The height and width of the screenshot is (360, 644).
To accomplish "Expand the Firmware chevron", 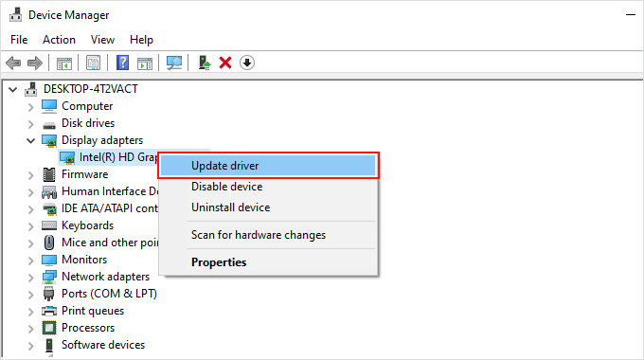I will point(31,175).
